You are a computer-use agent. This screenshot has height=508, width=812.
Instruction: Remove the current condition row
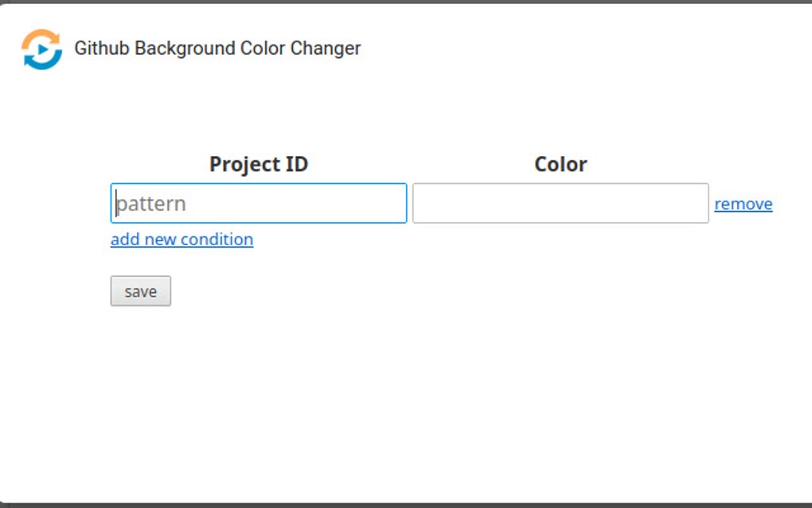coord(744,204)
